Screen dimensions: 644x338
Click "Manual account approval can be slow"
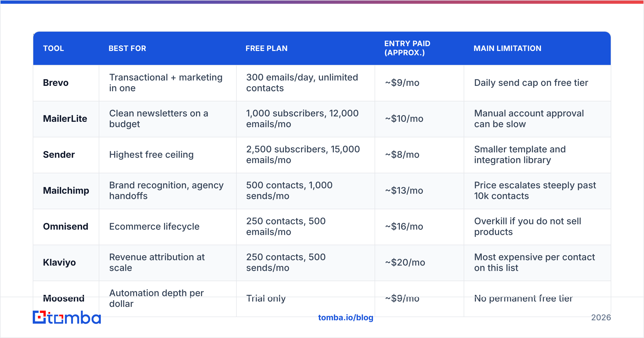coord(529,119)
